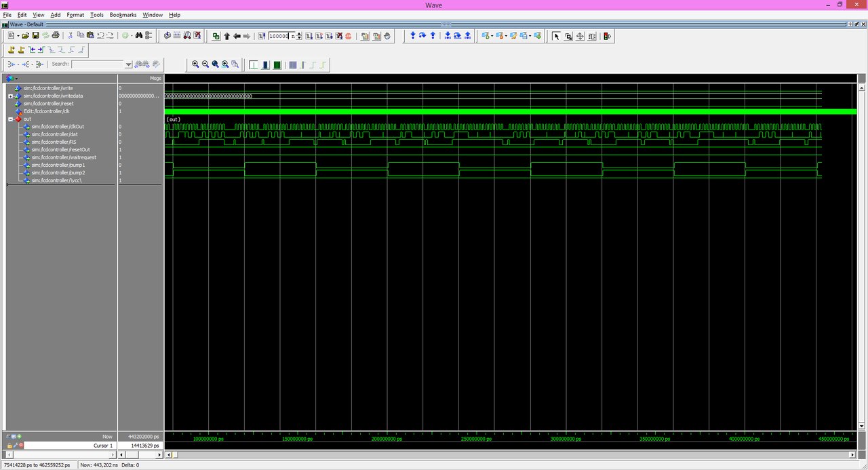Click the Insert Cursor icon
The height and width of the screenshot is (470, 868).
pyautogui.click(x=12, y=50)
